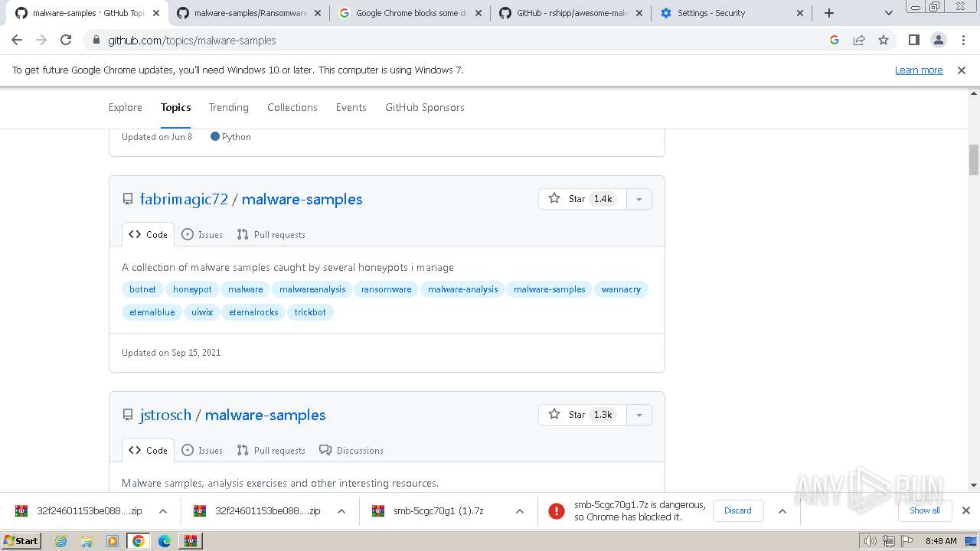The width and height of the screenshot is (980, 551).
Task: Click the malwareanalysis topic tag
Action: click(312, 289)
